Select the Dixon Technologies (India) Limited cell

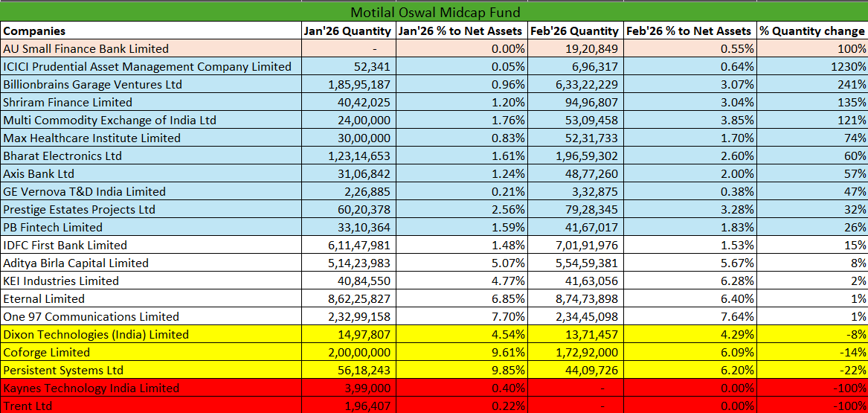coord(150,334)
